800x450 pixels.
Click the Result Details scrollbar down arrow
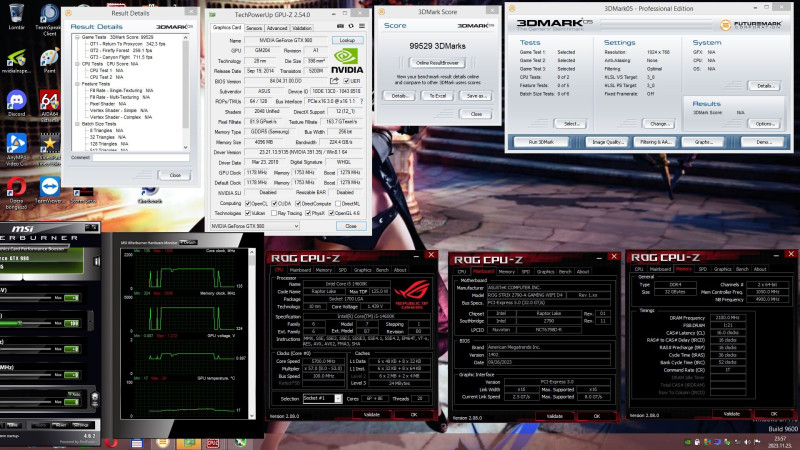[186, 147]
